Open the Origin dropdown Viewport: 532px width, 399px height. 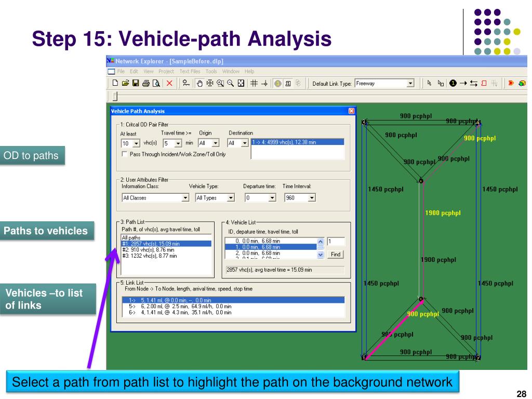pyautogui.click(x=216, y=143)
